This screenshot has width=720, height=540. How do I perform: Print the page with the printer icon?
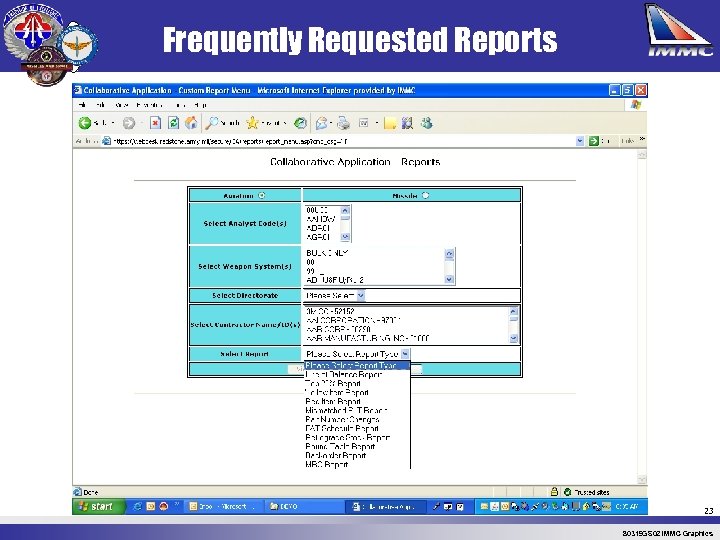(343, 123)
